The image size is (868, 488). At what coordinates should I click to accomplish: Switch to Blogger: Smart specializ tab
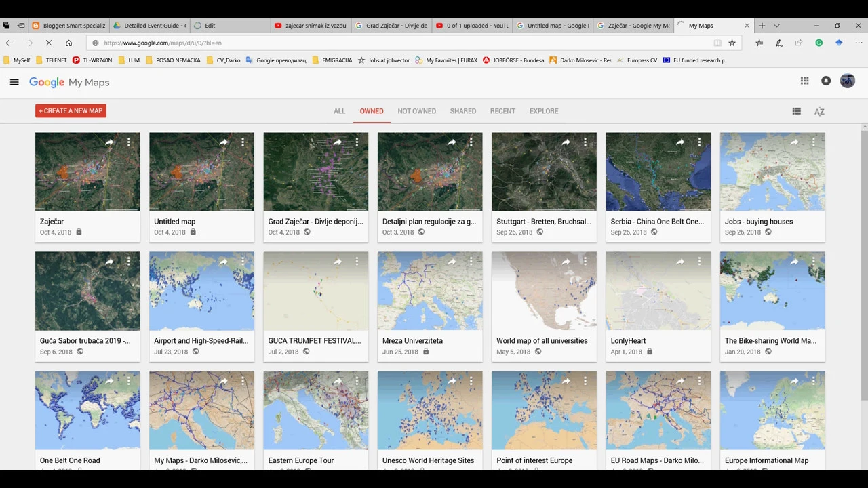click(68, 26)
